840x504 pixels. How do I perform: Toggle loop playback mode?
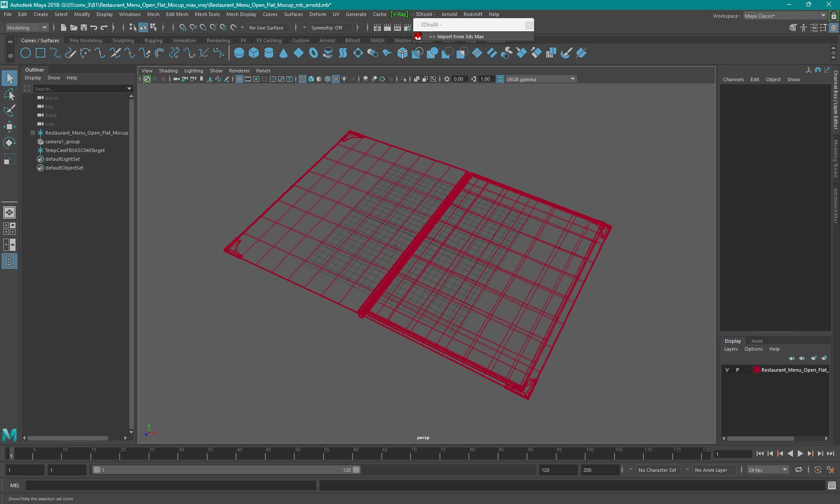pyautogui.click(x=799, y=470)
